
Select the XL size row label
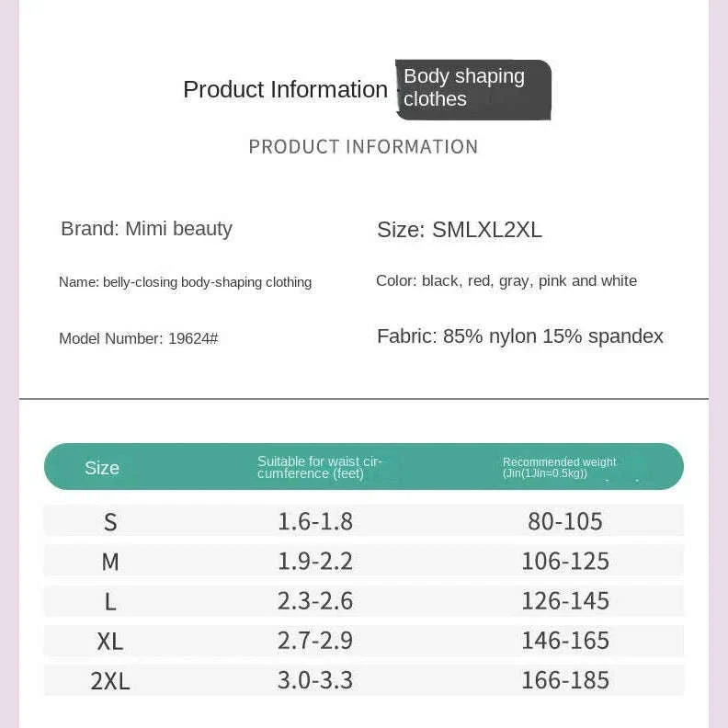[110, 642]
